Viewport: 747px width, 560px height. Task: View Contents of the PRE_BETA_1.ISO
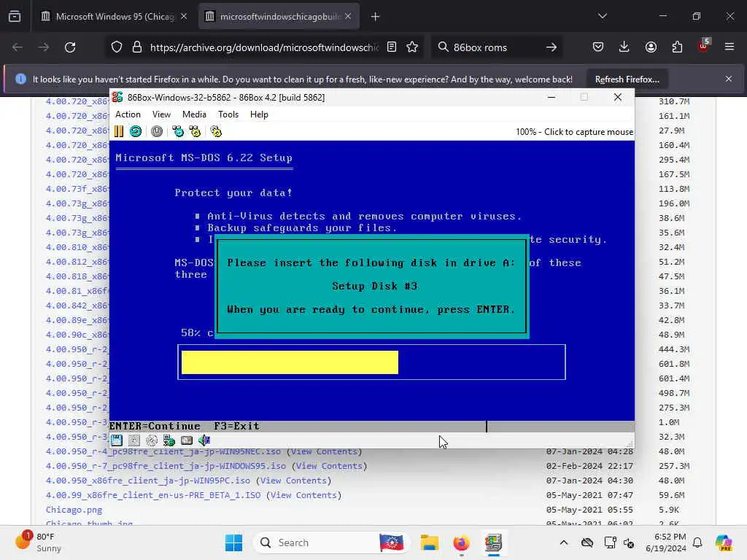click(x=304, y=495)
